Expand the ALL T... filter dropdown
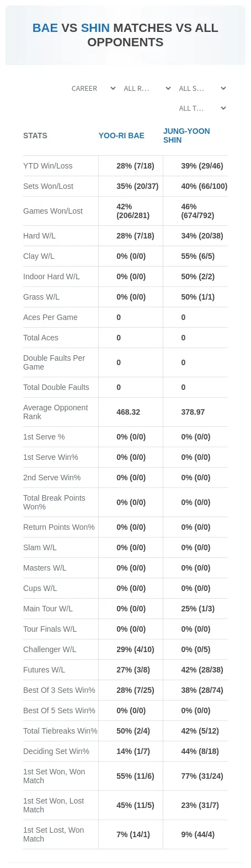Screen dimensions: 251x868 [x=202, y=108]
